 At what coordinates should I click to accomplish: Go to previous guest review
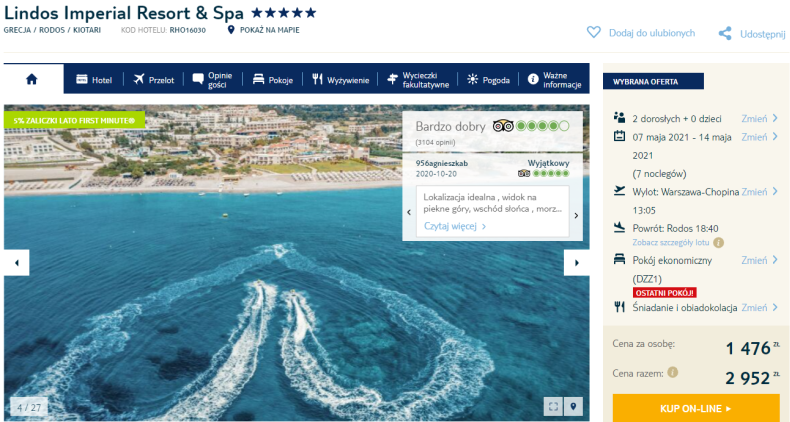[x=409, y=213]
